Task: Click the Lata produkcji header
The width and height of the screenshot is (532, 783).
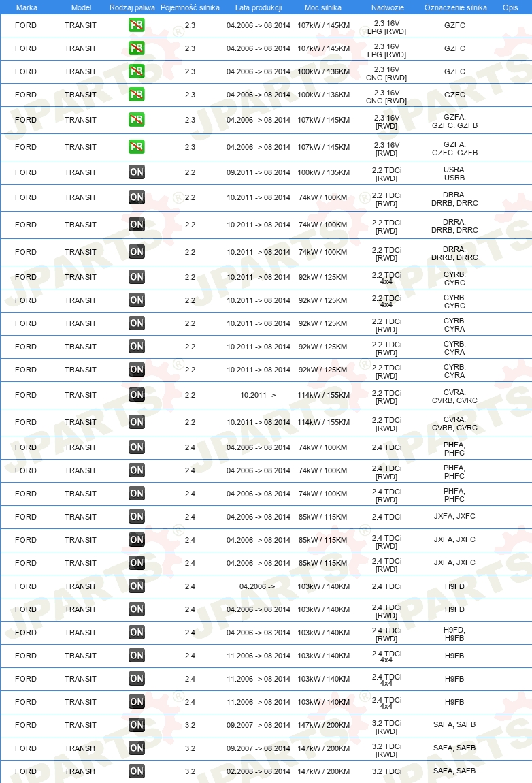Action: coord(259,7)
